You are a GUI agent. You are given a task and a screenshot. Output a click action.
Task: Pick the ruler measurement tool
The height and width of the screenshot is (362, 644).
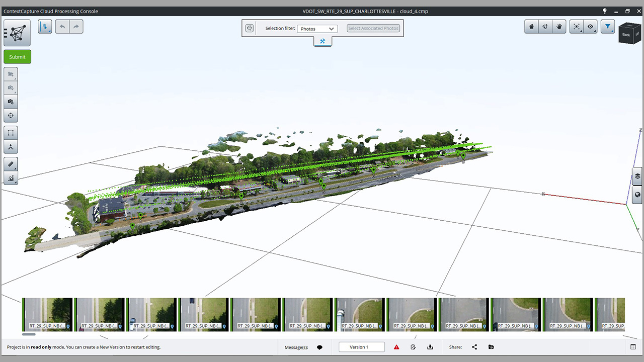11,164
